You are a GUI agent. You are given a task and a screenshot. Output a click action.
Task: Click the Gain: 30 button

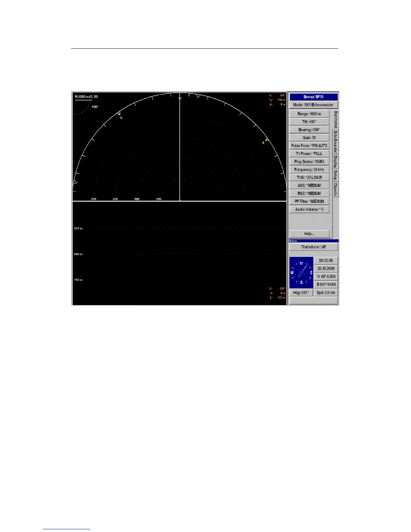click(x=309, y=138)
